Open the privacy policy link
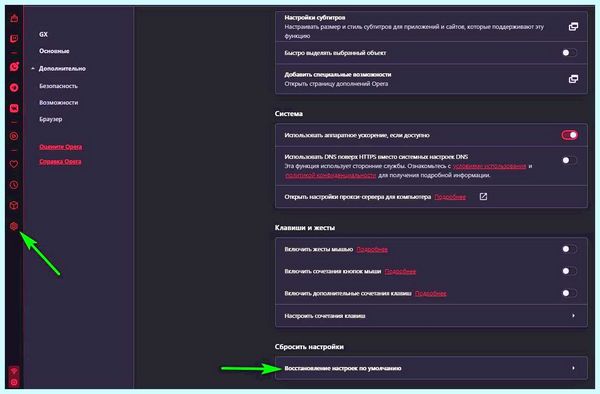The image size is (600, 394). tap(331, 175)
